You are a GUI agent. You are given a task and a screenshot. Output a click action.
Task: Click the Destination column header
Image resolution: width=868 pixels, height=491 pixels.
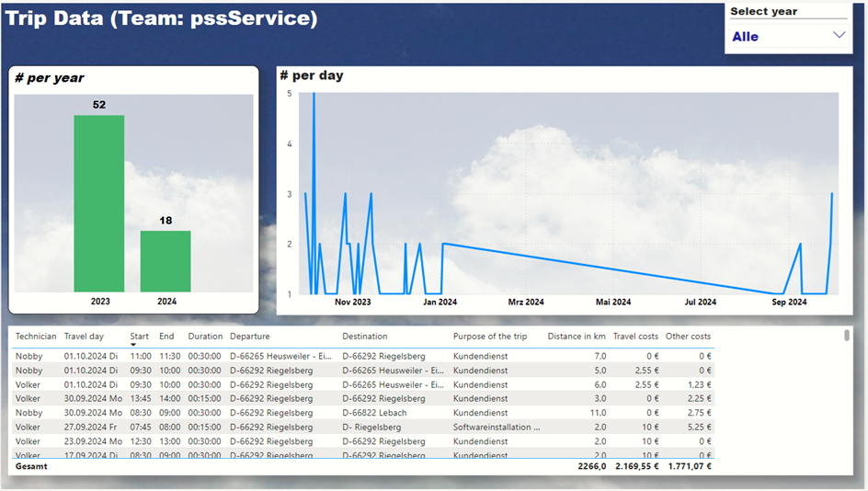[x=365, y=337]
